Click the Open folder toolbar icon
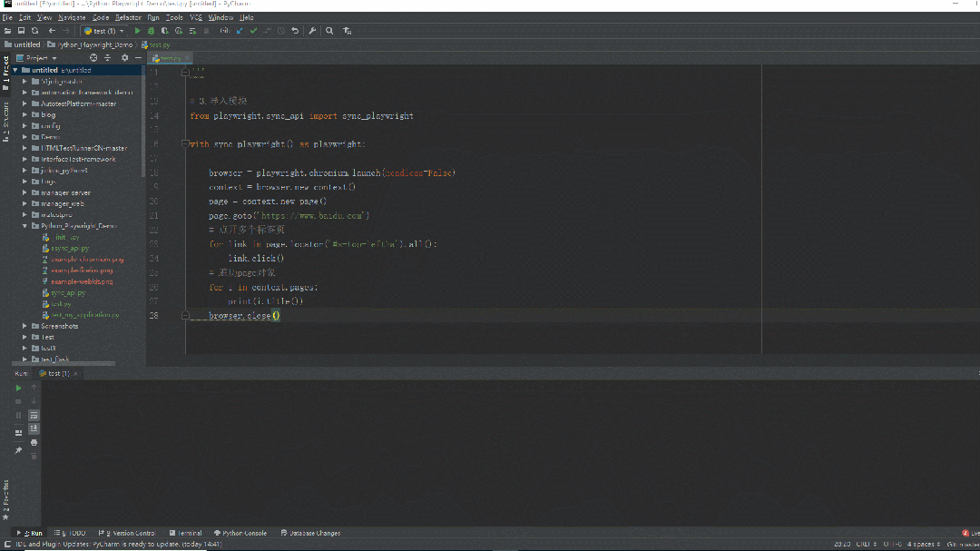980x551 pixels. (7, 31)
